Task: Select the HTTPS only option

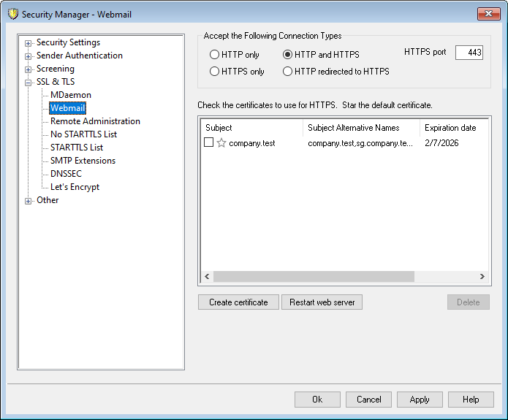Action: point(214,72)
